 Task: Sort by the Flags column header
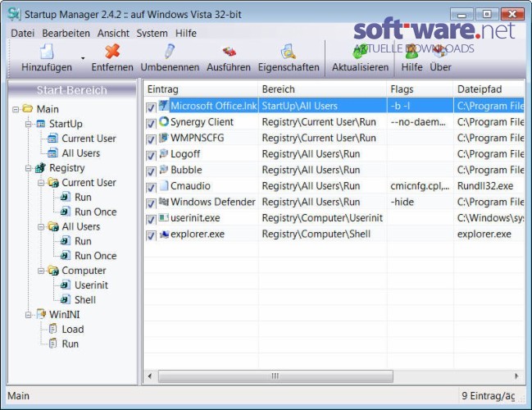click(x=420, y=89)
